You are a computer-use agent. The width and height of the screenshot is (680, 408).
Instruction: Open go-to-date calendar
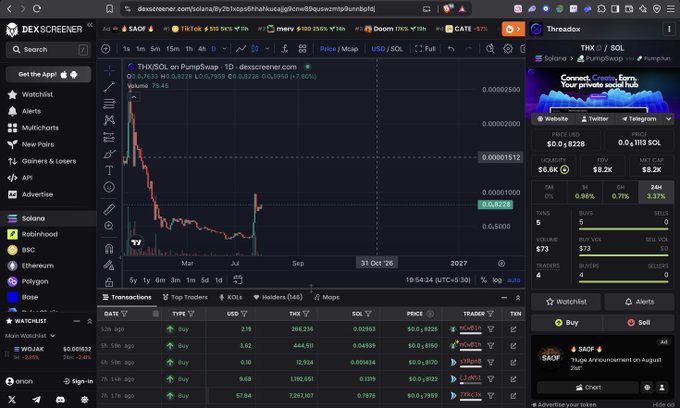[238, 280]
